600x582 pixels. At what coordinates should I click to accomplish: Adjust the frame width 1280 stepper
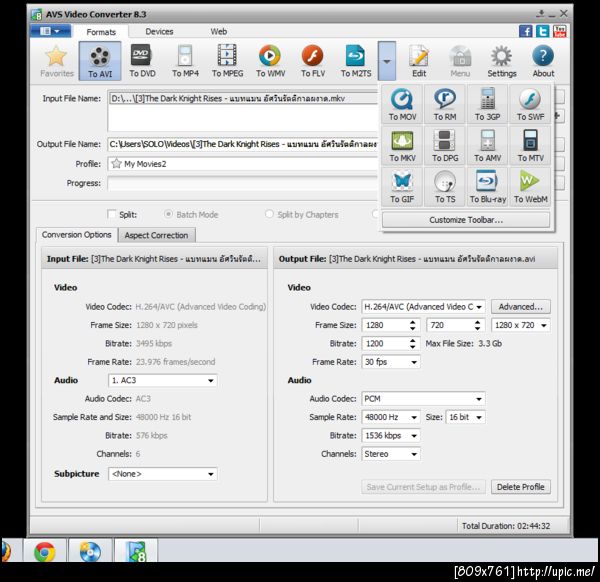412,325
